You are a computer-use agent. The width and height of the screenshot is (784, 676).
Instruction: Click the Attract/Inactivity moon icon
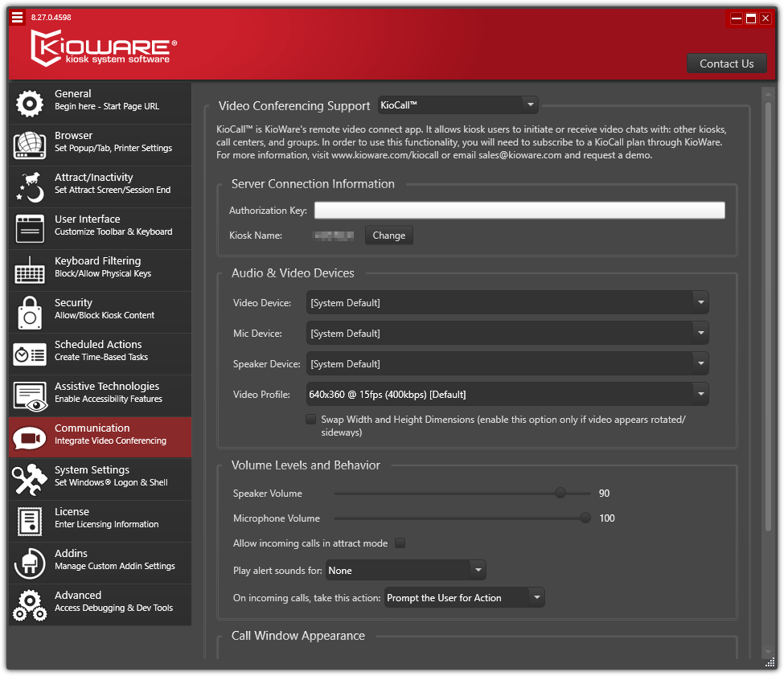pos(30,186)
